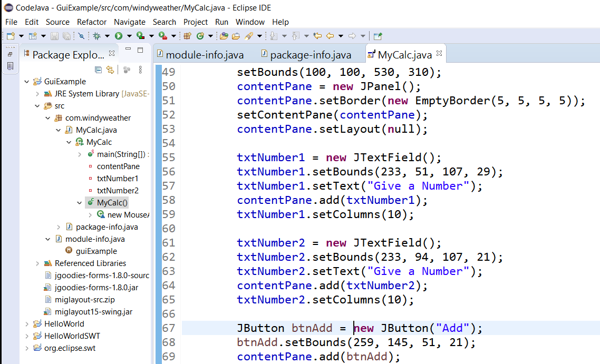Switch to the package-info.java editor tab
This screenshot has width=600, height=364.
pyautogui.click(x=310, y=55)
